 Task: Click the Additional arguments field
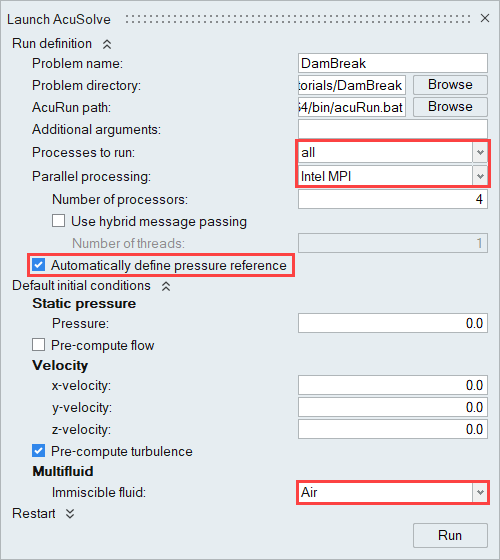tap(392, 129)
